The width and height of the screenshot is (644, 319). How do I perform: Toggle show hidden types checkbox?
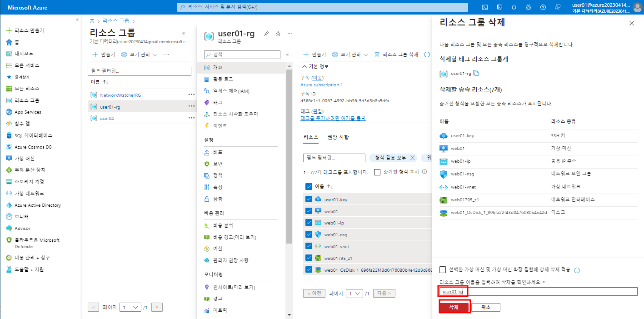click(377, 172)
